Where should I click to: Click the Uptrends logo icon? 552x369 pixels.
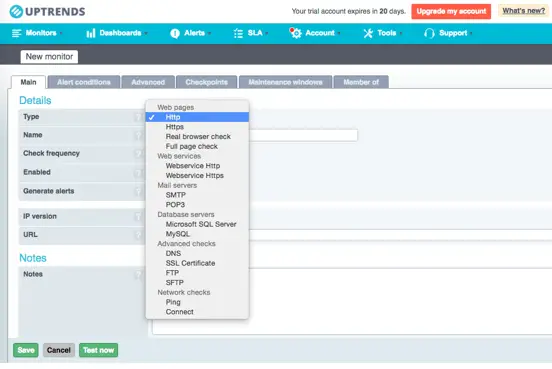point(16,11)
